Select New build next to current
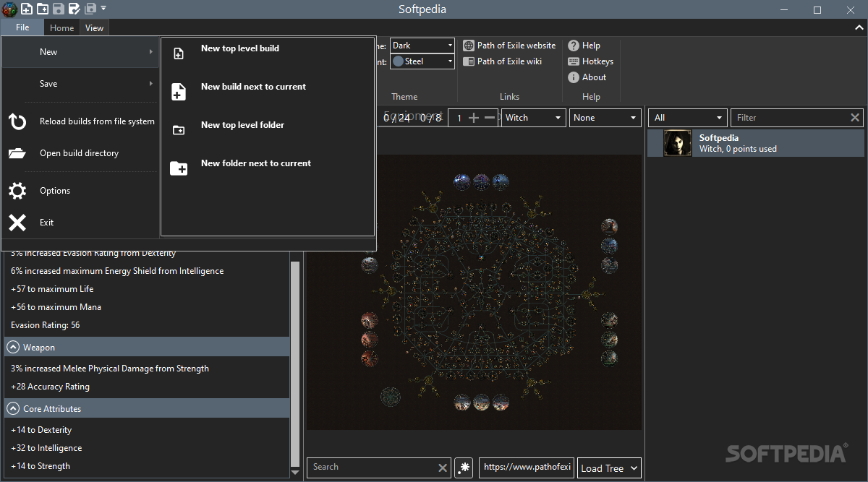The width and height of the screenshot is (868, 482). pos(268,92)
